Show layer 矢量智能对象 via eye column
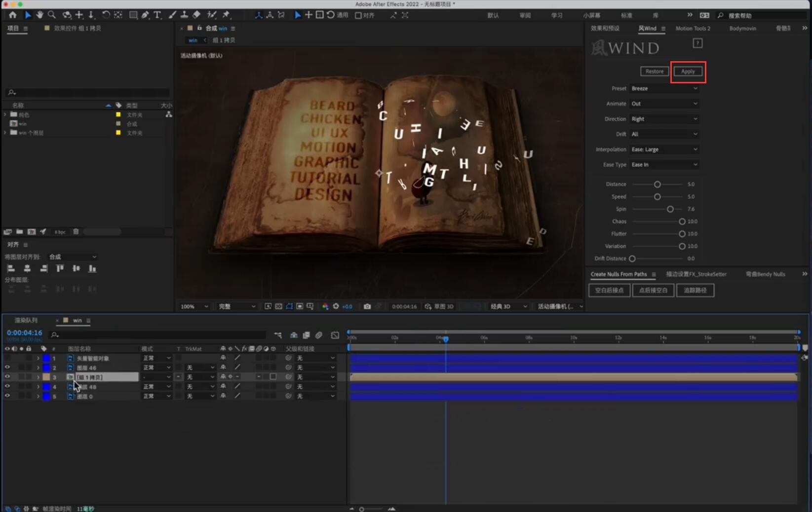This screenshot has height=512, width=812. (x=7, y=358)
